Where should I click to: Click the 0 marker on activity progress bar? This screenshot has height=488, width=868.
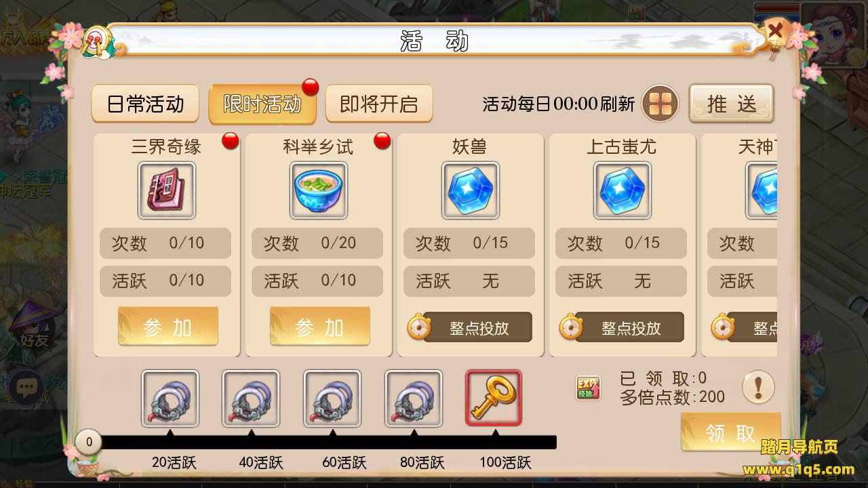(x=89, y=443)
